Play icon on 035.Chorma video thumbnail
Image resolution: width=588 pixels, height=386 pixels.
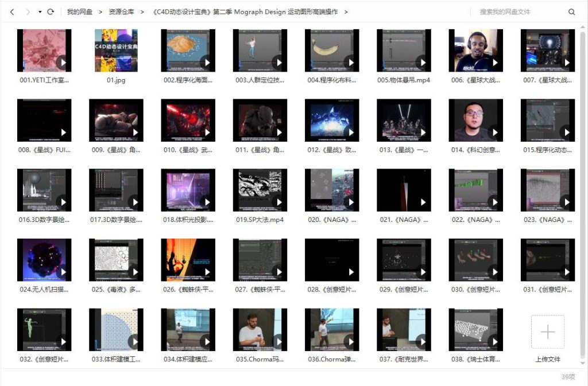[x=278, y=342]
